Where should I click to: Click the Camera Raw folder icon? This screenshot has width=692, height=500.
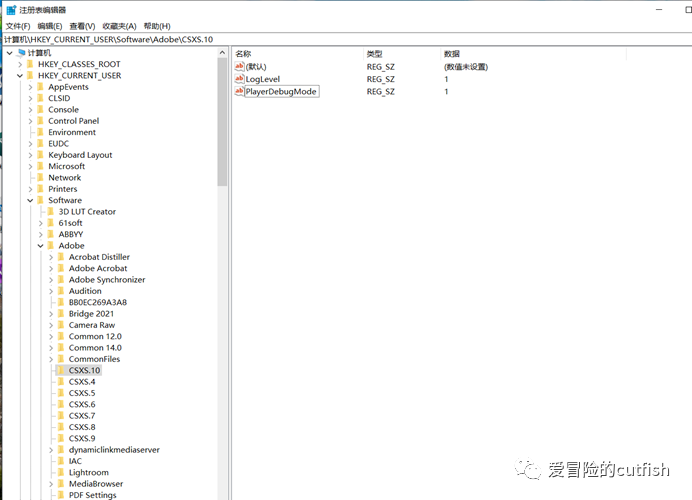point(61,325)
